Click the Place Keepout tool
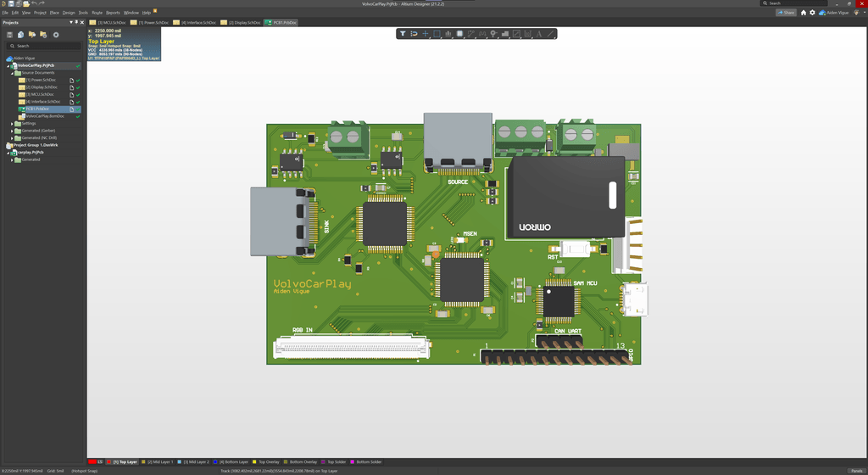Screen dimensions: 868x475 pos(516,34)
